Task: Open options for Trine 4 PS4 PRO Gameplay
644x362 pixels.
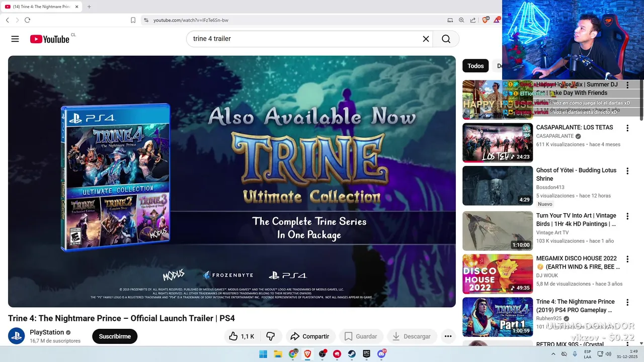Action: pos(627,303)
